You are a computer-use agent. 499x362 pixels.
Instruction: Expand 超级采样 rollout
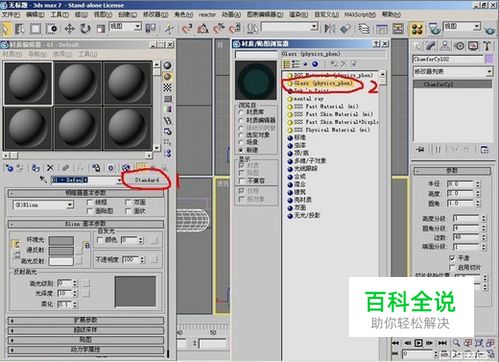[x=86, y=330]
